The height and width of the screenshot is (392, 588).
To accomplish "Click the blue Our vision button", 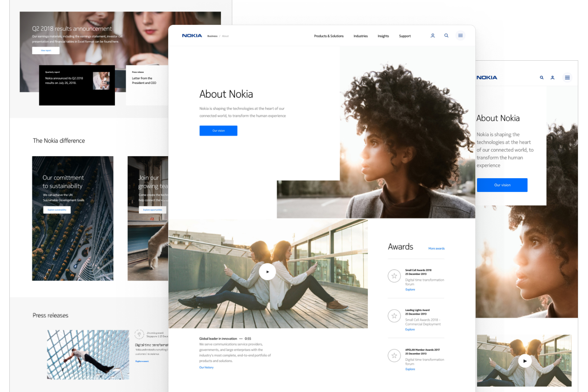I will (x=218, y=130).
